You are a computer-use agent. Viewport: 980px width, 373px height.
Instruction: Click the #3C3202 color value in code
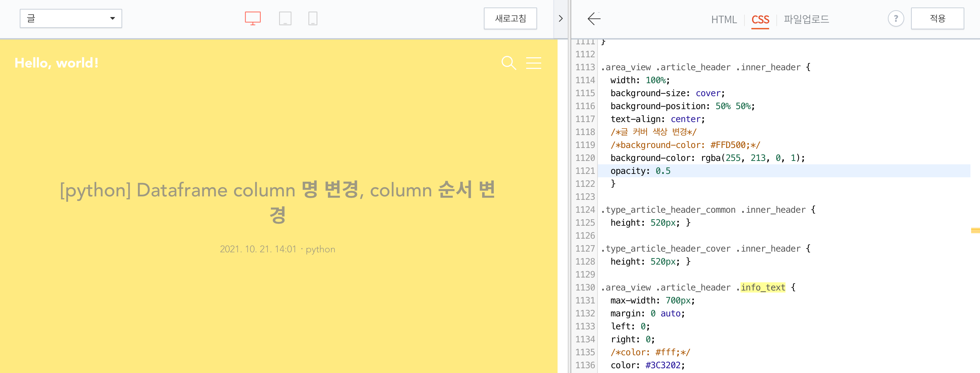click(x=663, y=365)
